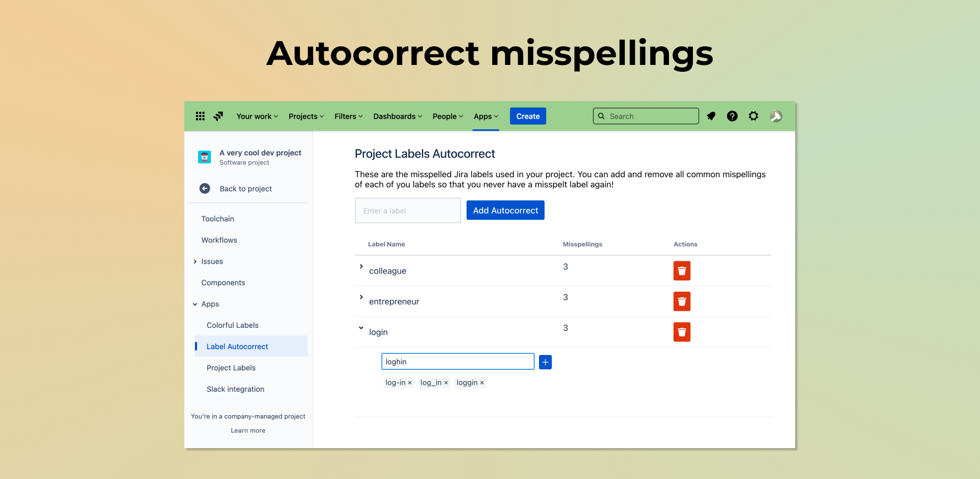Collapse the login label row
The width and height of the screenshot is (980, 479).
(x=361, y=328)
